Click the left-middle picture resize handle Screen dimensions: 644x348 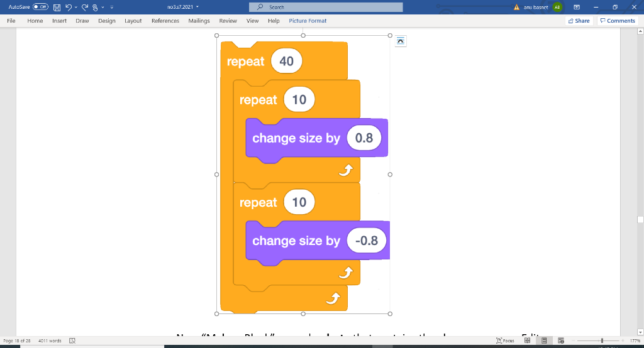(217, 175)
